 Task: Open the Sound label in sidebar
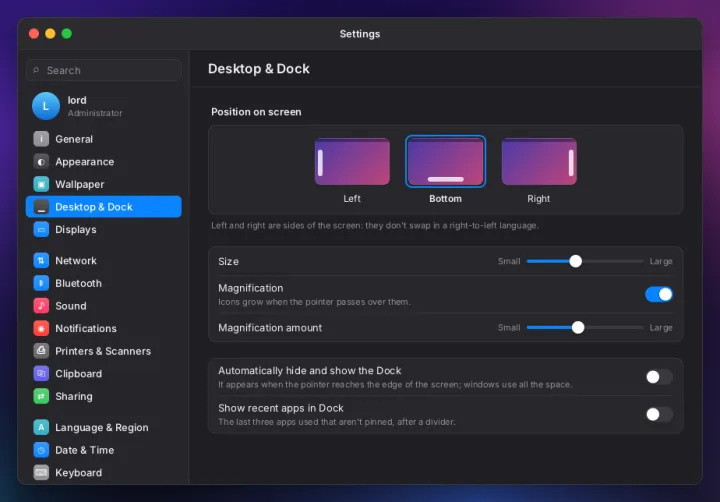[71, 305]
